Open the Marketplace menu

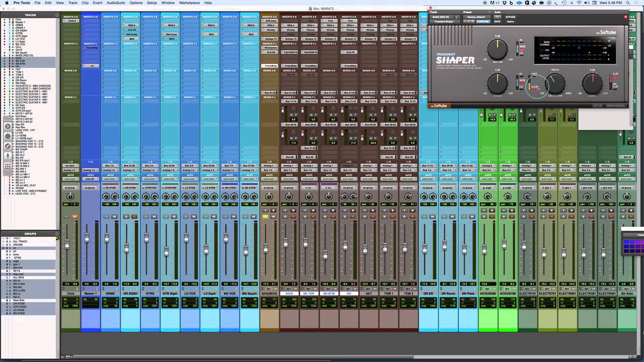click(189, 3)
